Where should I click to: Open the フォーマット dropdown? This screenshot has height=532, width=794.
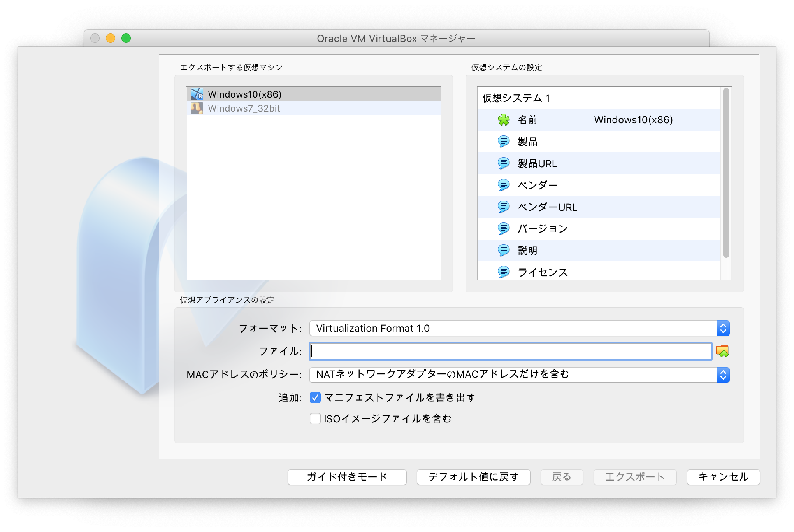click(723, 328)
